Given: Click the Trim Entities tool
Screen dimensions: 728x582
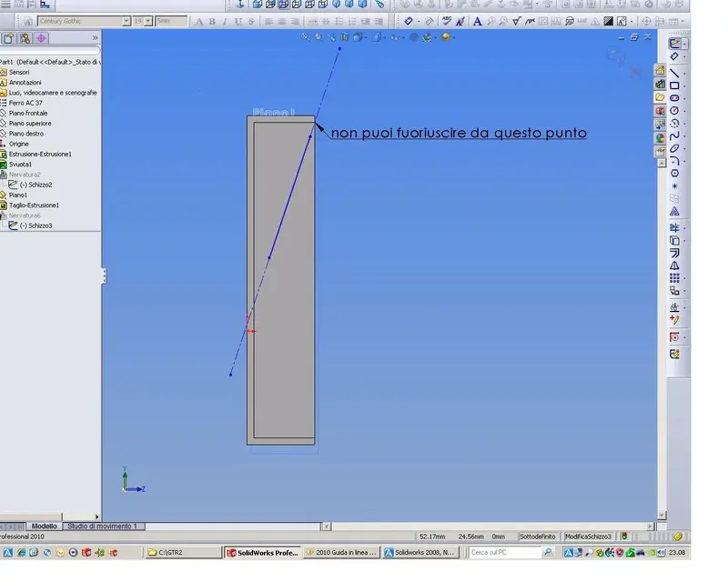Looking at the screenshot, I should pos(674,228).
